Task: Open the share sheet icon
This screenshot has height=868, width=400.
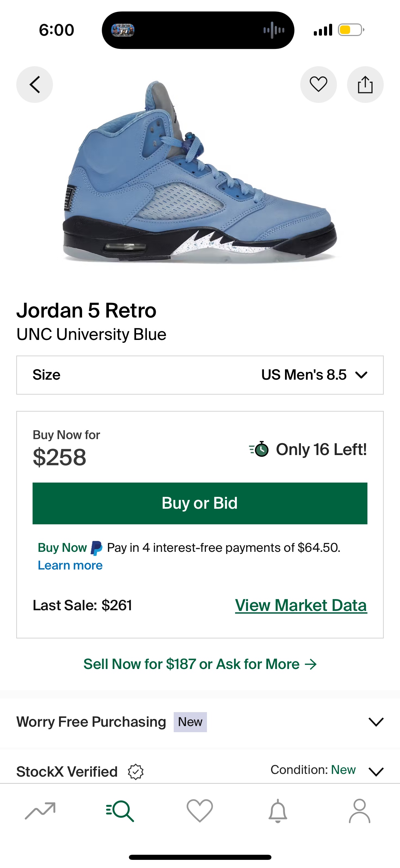Action: coord(365,85)
